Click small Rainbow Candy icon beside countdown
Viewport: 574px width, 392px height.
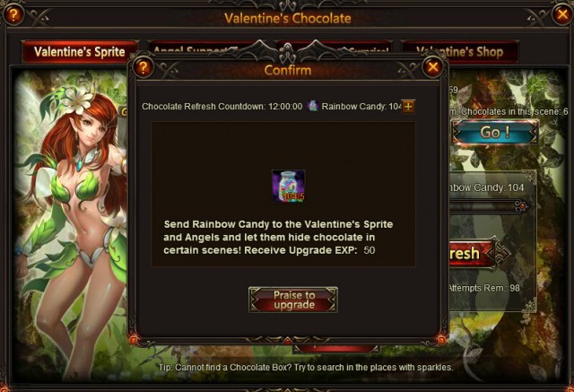coord(313,106)
